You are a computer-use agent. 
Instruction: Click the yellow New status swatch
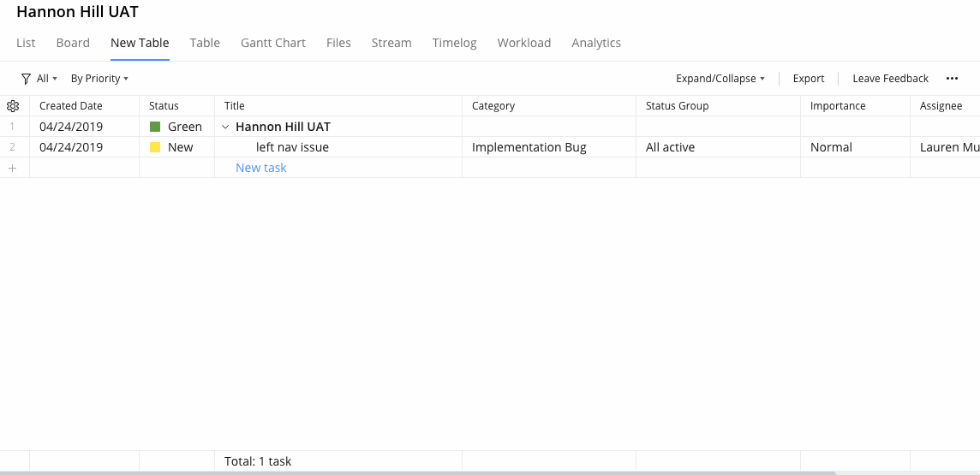(155, 147)
